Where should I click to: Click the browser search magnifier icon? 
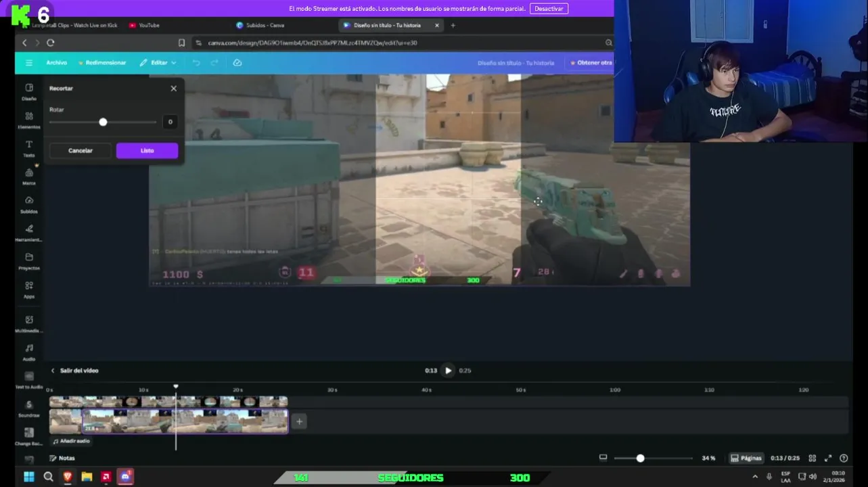[608, 43]
